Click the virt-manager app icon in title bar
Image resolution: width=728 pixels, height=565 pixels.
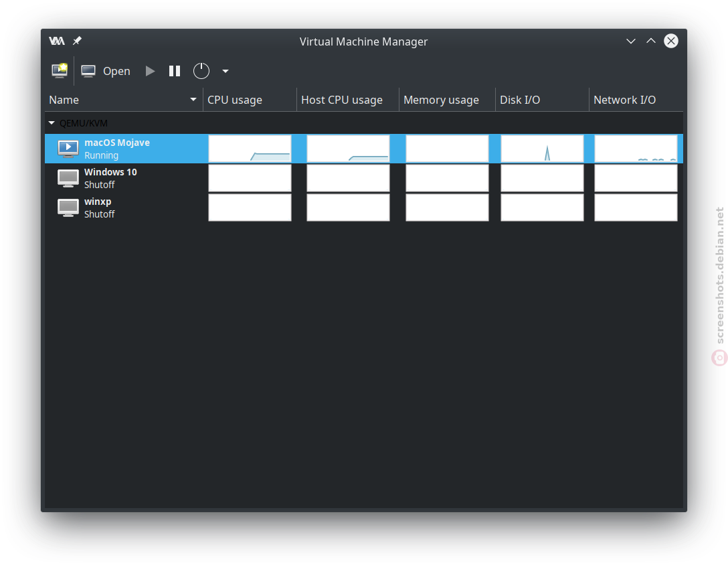coord(57,41)
